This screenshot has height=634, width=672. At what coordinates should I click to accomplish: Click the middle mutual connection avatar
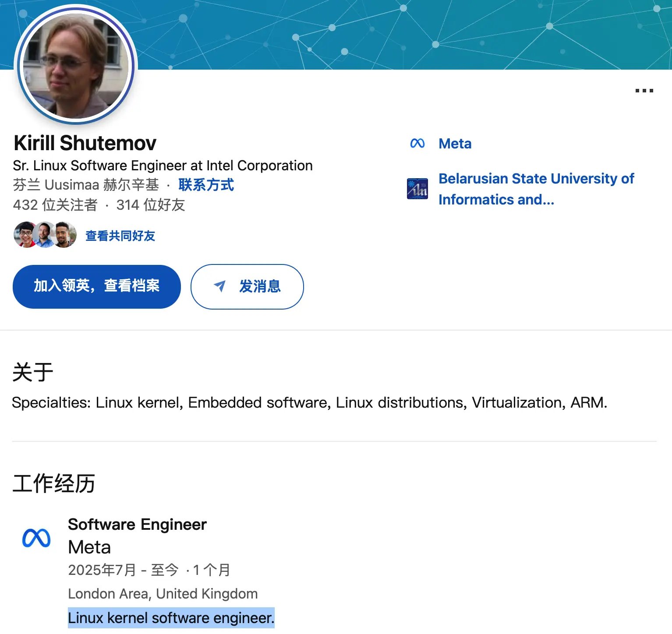45,235
